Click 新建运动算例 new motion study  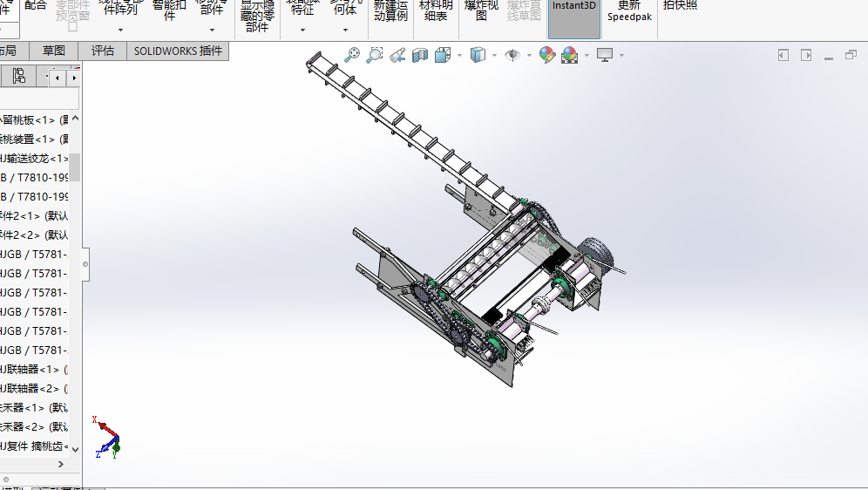pyautogui.click(x=390, y=10)
